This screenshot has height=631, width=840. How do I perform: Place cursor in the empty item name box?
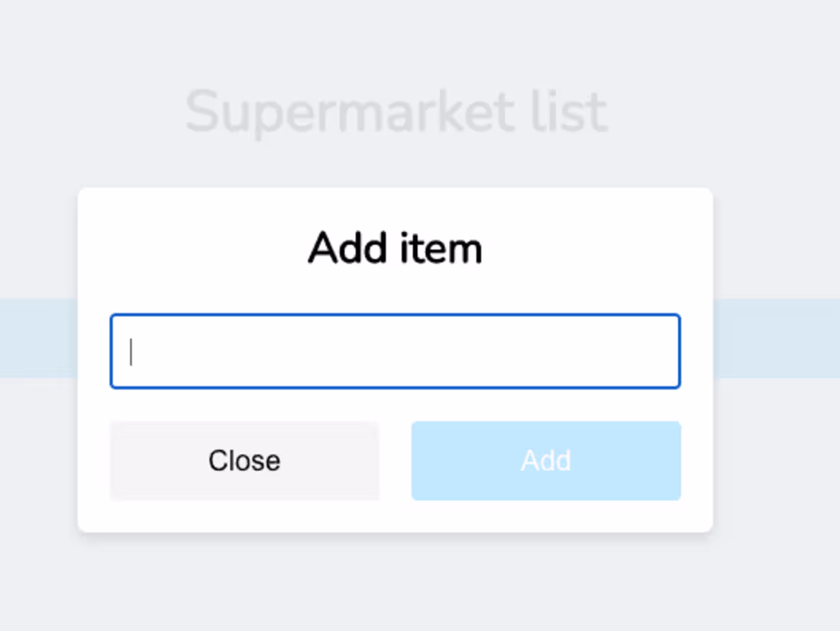click(395, 351)
